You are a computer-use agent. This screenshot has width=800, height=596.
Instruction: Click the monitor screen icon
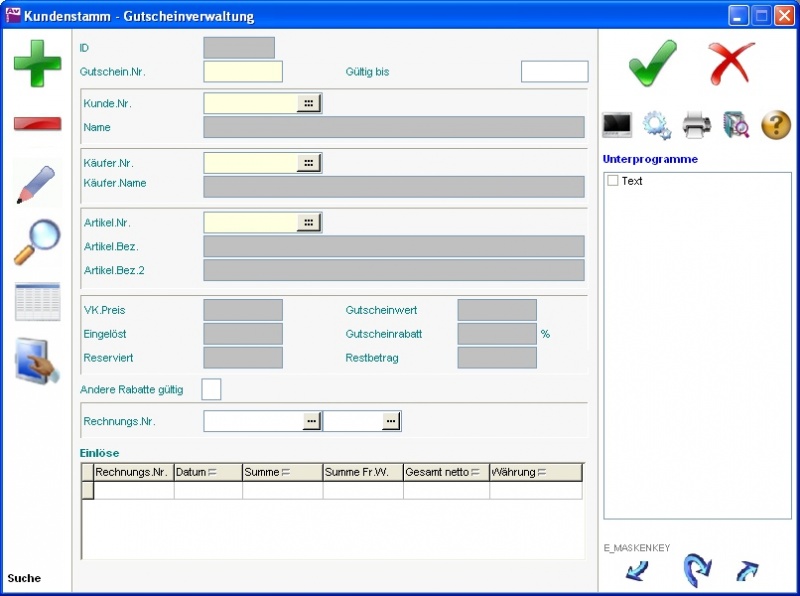(x=617, y=125)
